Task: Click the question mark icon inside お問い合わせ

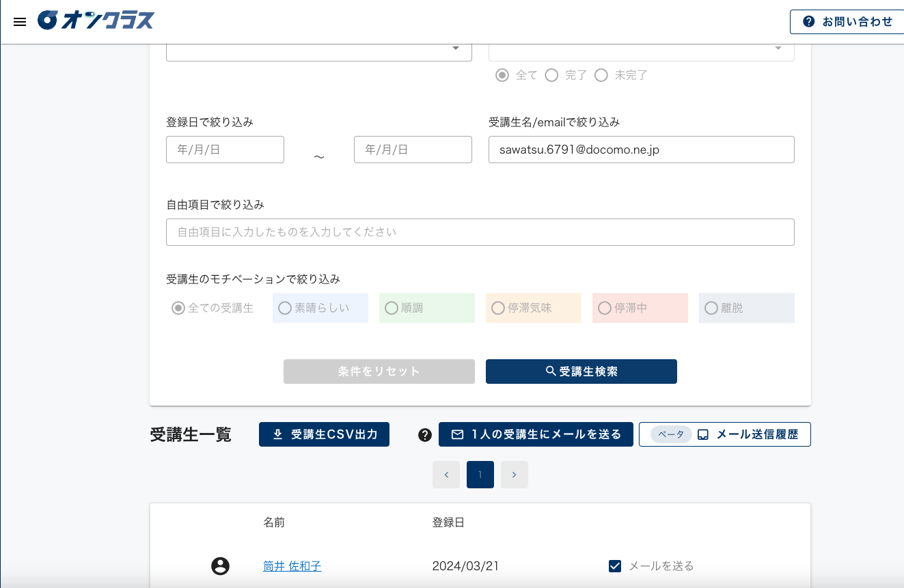Action: (809, 21)
